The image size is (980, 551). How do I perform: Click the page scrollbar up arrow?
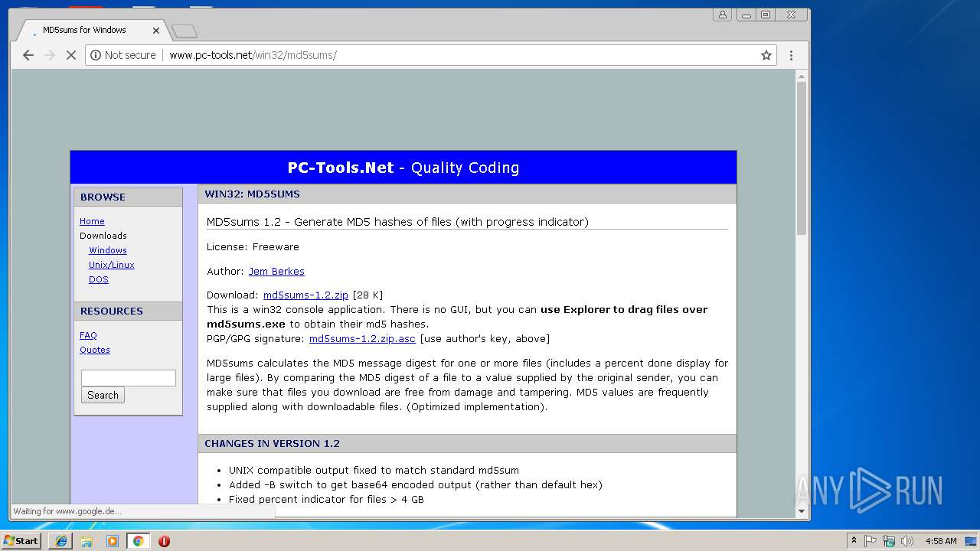(x=802, y=77)
